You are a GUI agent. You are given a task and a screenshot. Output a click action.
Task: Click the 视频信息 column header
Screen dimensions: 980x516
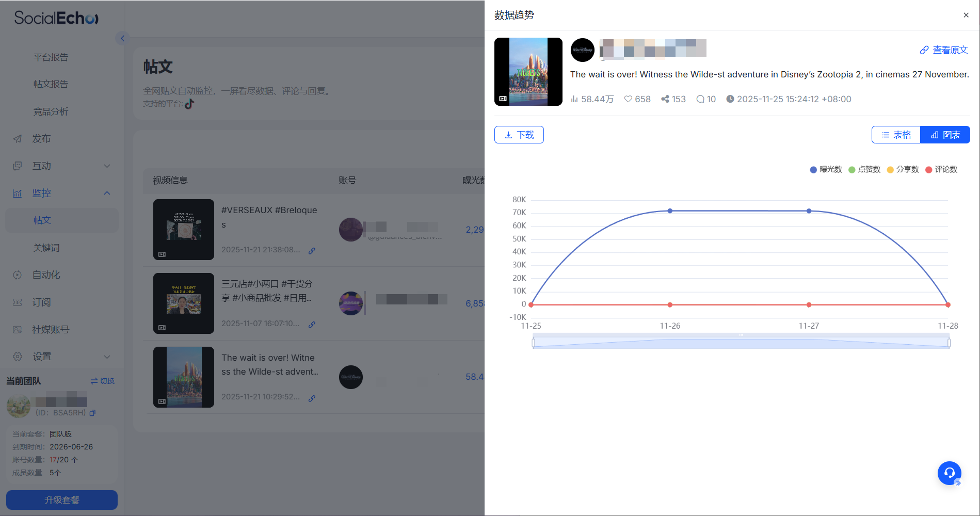tap(170, 180)
